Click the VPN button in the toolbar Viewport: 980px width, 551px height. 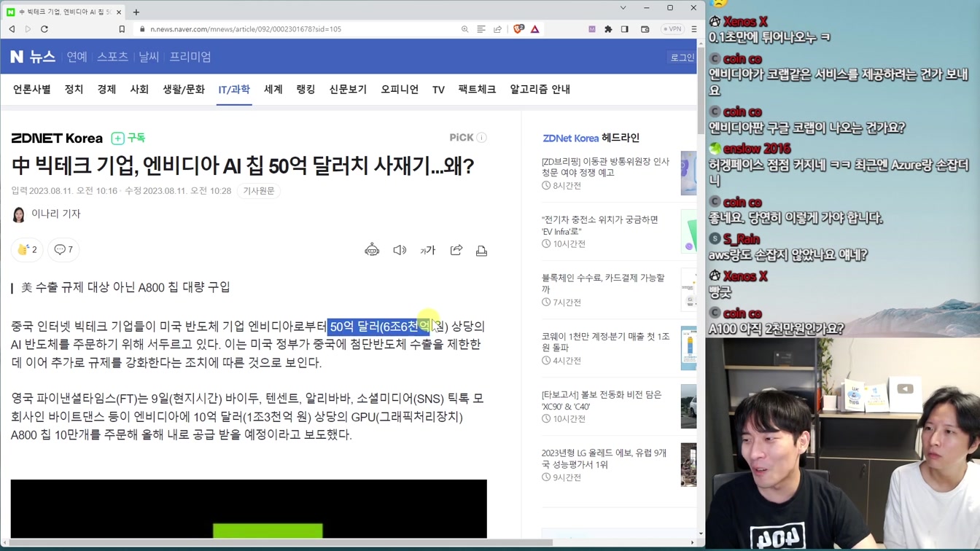tap(672, 29)
